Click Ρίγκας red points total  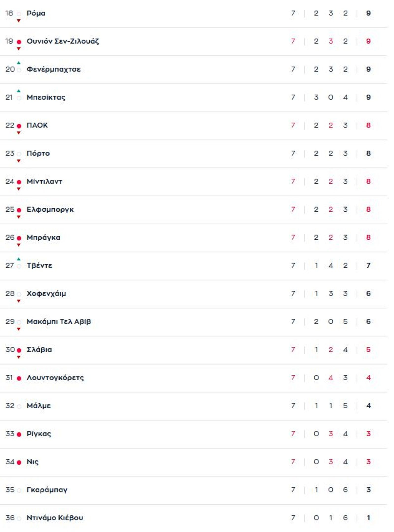click(x=368, y=434)
